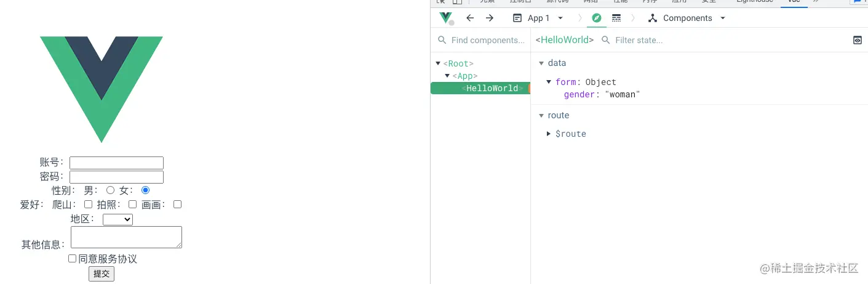Click into the 账号 input field

[116, 163]
